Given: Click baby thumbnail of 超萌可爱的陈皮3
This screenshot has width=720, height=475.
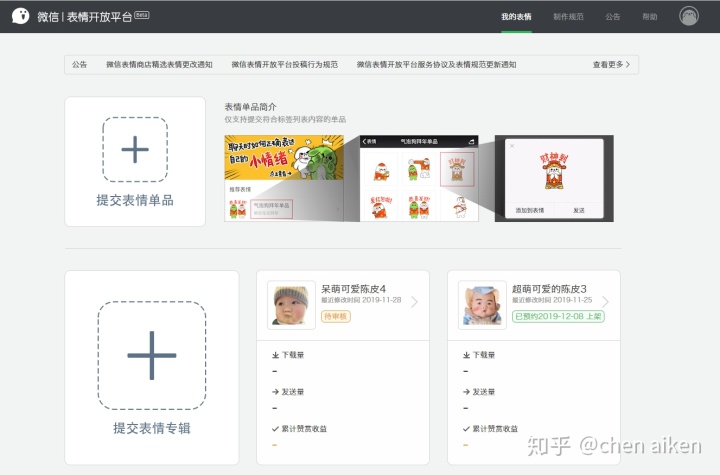Looking at the screenshot, I should point(482,305).
